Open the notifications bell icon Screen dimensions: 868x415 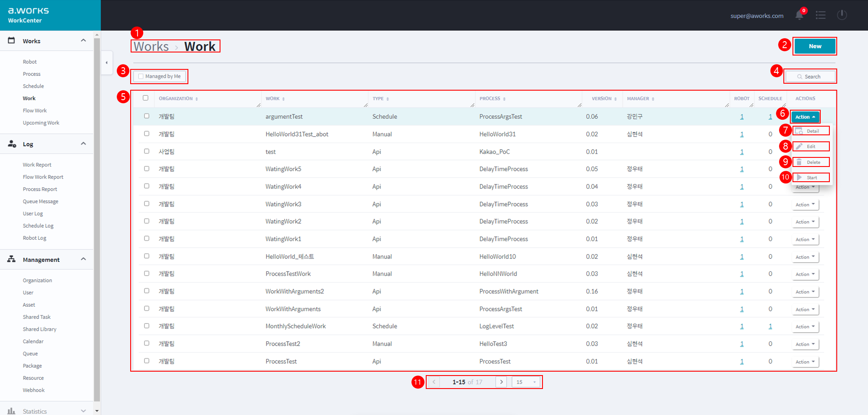(799, 15)
